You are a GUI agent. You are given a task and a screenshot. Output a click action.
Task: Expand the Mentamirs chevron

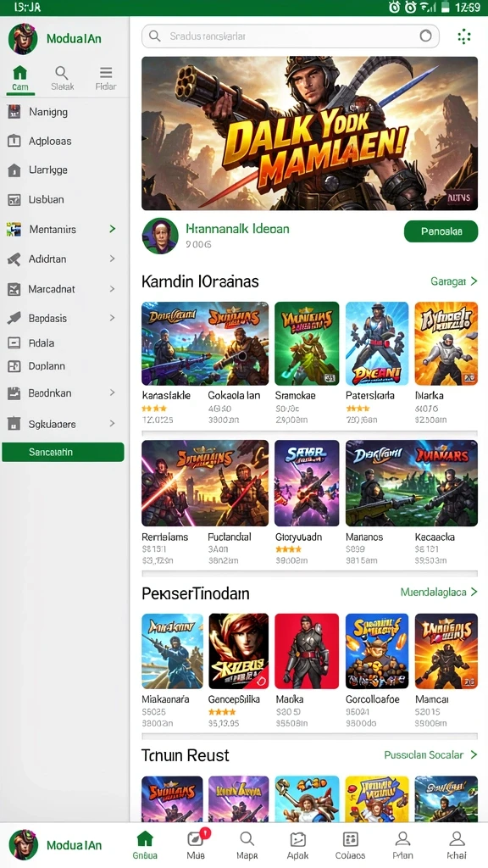(x=113, y=229)
